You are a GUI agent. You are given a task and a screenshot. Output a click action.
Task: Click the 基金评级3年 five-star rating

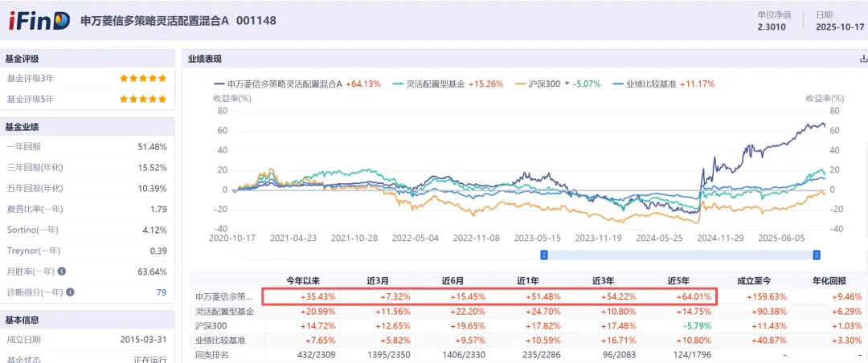click(143, 78)
